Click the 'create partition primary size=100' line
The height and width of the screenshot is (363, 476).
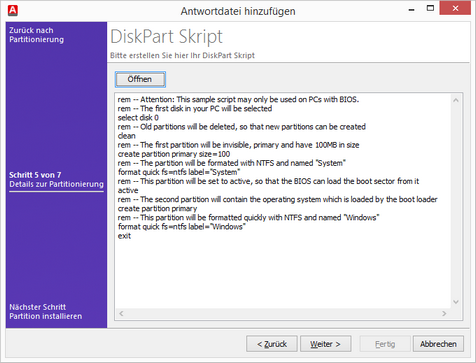tap(174, 154)
